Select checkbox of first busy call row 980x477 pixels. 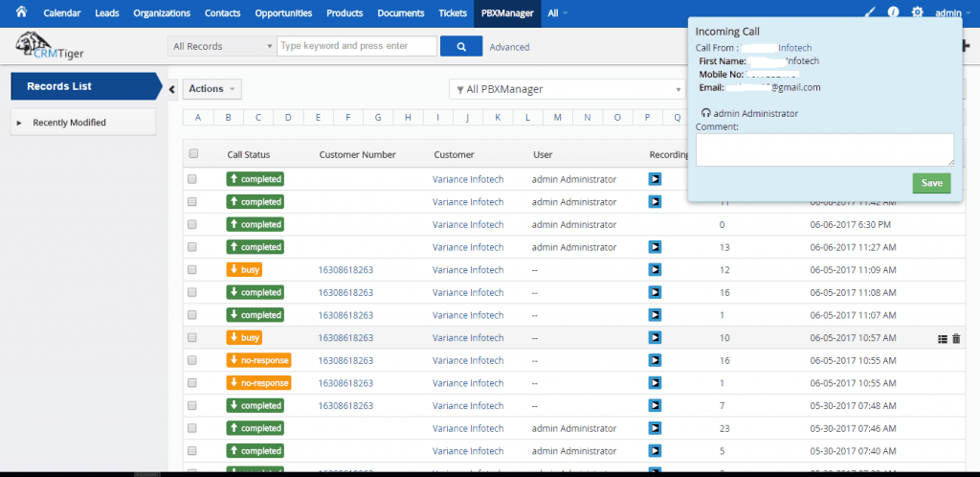click(x=193, y=270)
